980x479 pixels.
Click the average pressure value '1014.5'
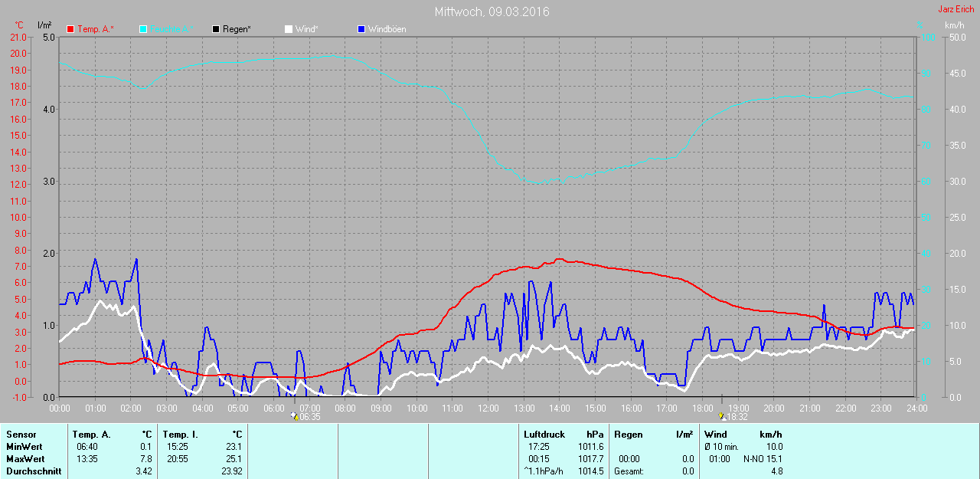pyautogui.click(x=591, y=471)
